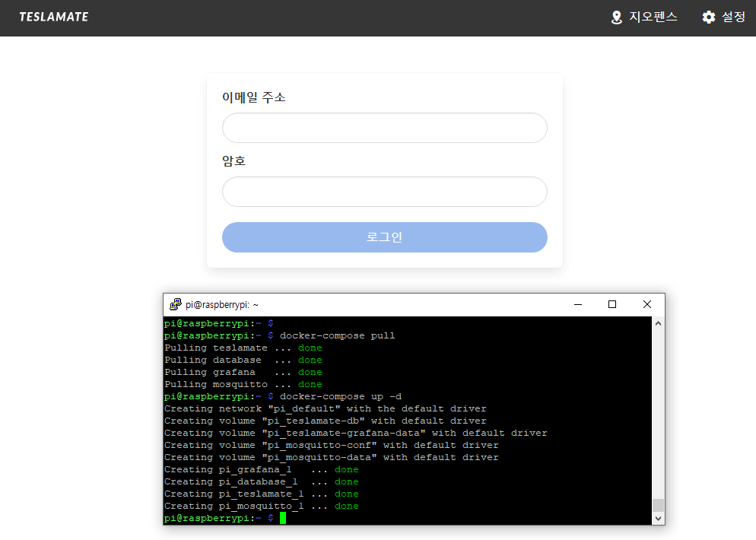
Task: Click the 'docker-compose pull' command text
Action: tap(337, 335)
